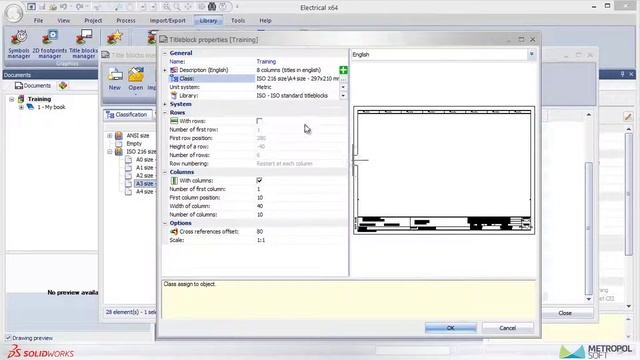
Task: Open the Project menu
Action: tap(93, 20)
